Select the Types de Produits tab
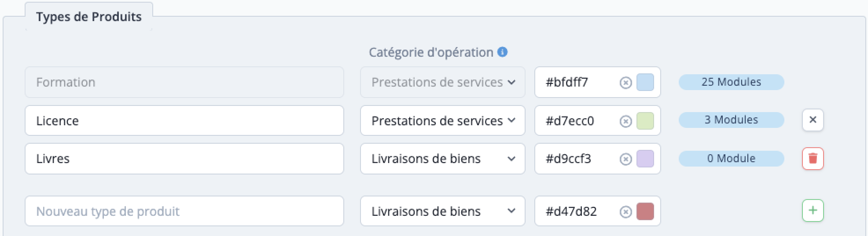This screenshot has height=236, width=868. [x=89, y=17]
